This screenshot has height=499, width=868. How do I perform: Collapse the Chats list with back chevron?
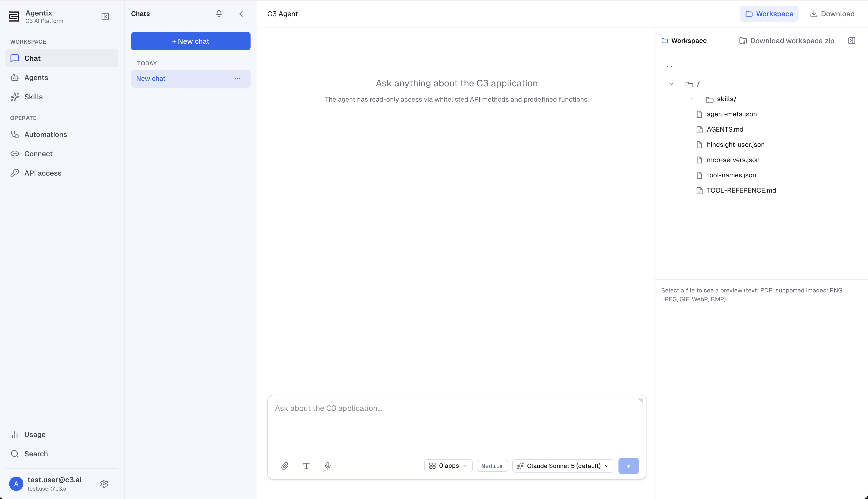(x=241, y=14)
